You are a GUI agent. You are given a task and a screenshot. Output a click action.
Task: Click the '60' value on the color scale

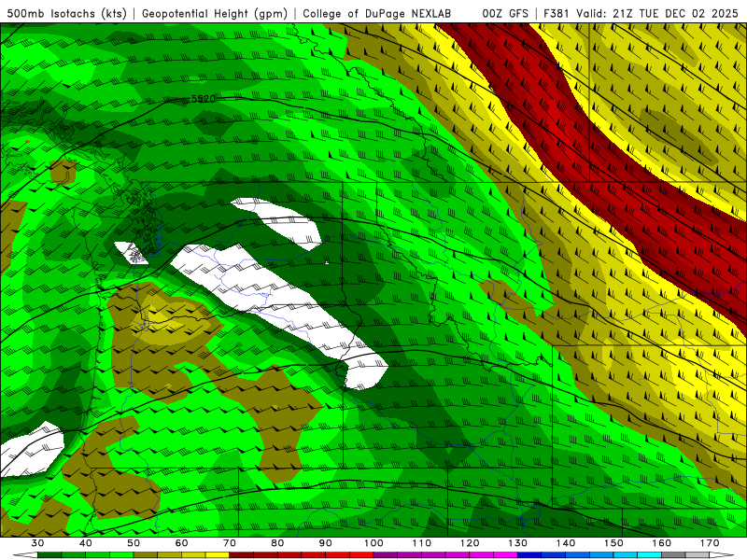click(181, 543)
